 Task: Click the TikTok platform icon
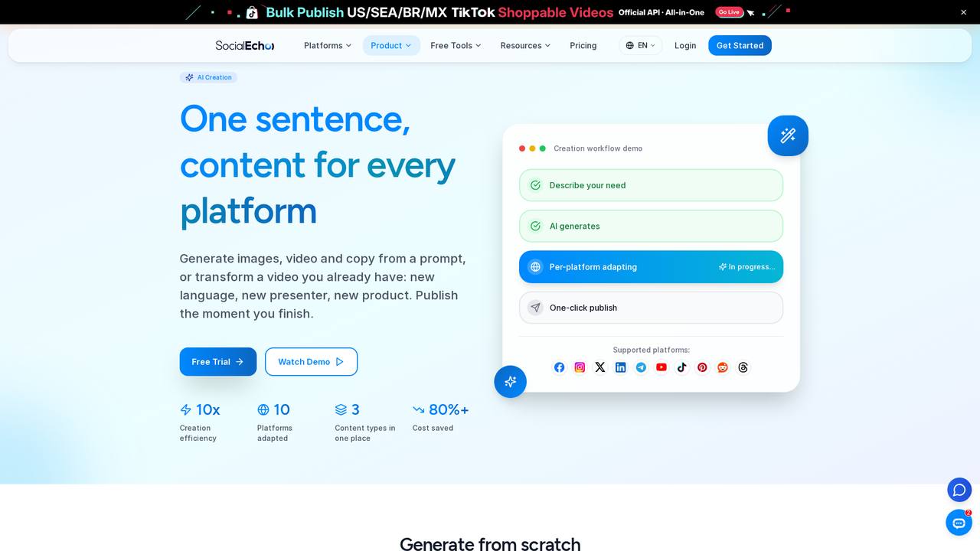[682, 367]
